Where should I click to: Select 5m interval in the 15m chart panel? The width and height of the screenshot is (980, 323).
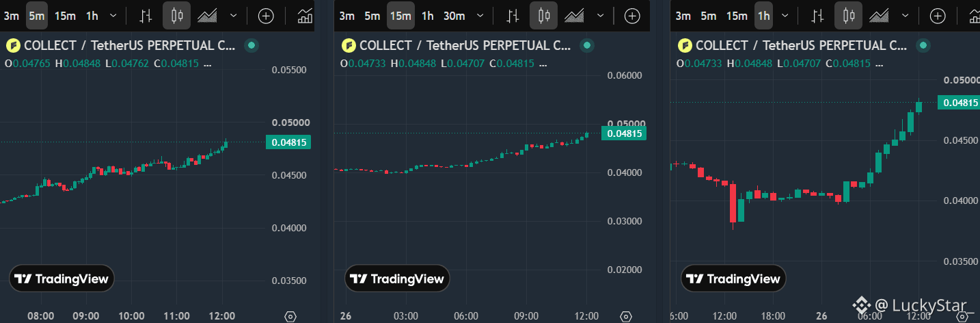pos(372,16)
